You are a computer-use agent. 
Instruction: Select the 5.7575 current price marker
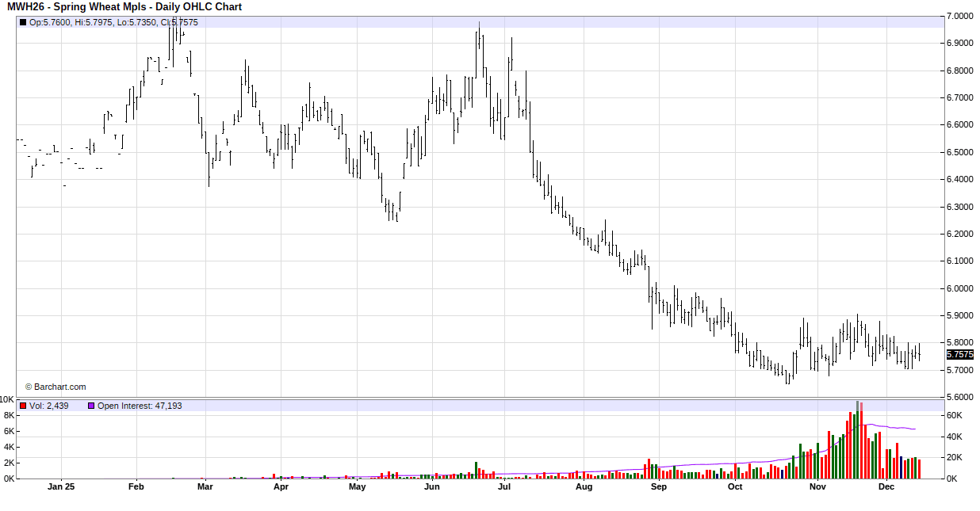959,355
